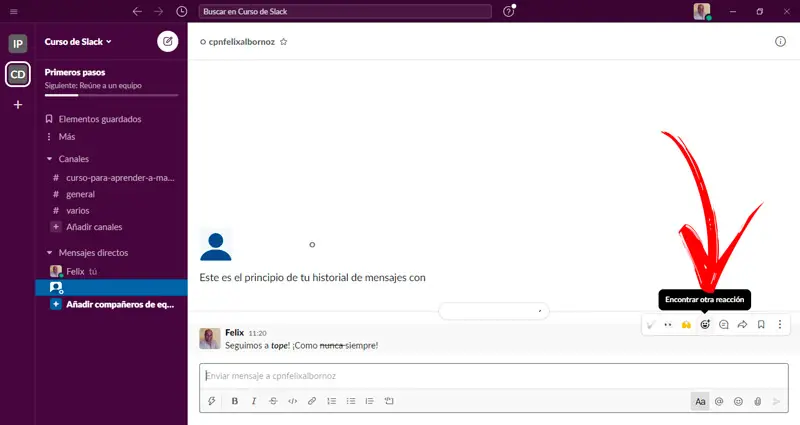800x425 pixels.
Task: React with the checkmark emoji
Action: click(650, 324)
